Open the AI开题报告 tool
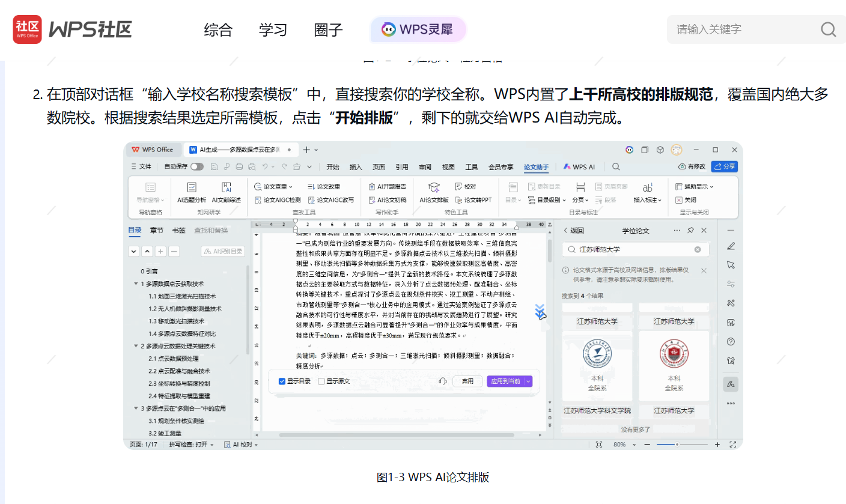Image resolution: width=846 pixels, height=504 pixels. click(x=388, y=187)
